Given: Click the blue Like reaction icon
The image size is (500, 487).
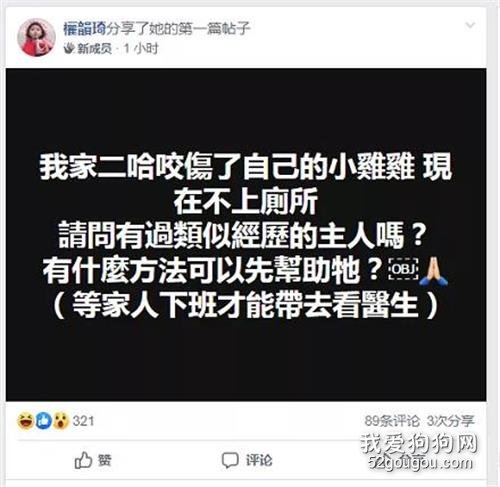Looking at the screenshot, I should click(44, 421).
